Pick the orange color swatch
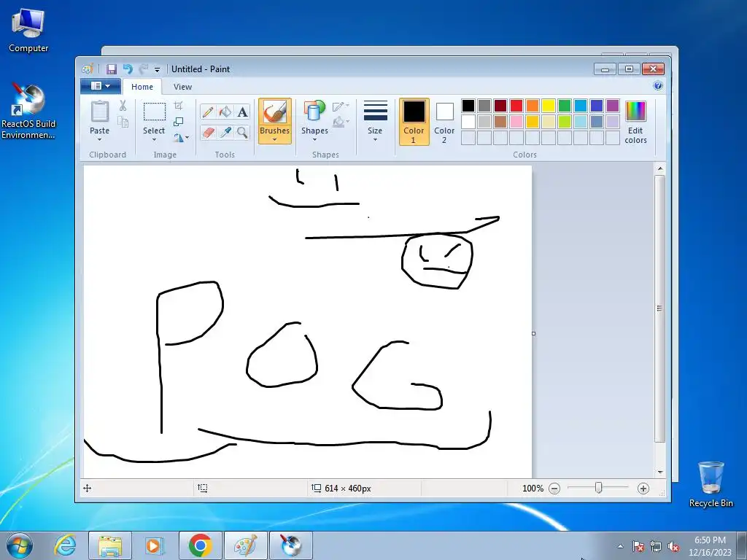Screen dimensions: 747x560 (532, 106)
